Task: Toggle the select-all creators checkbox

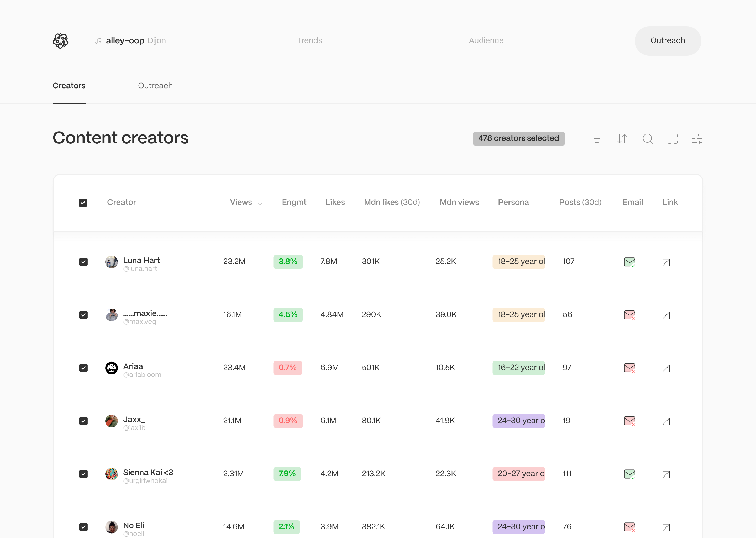Action: point(83,203)
